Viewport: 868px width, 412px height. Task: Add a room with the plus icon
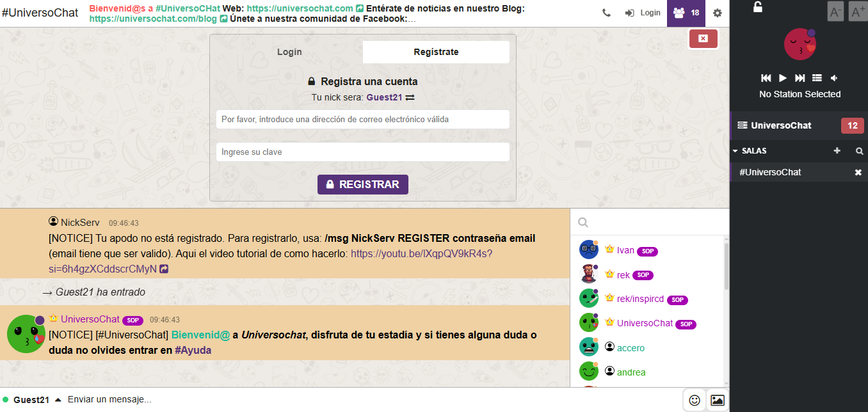(837, 151)
